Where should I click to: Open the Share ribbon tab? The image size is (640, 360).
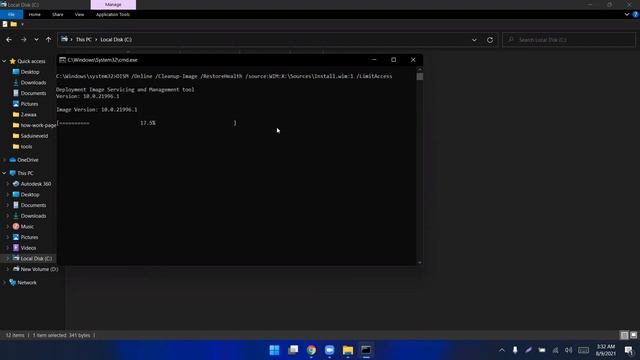pos(58,14)
